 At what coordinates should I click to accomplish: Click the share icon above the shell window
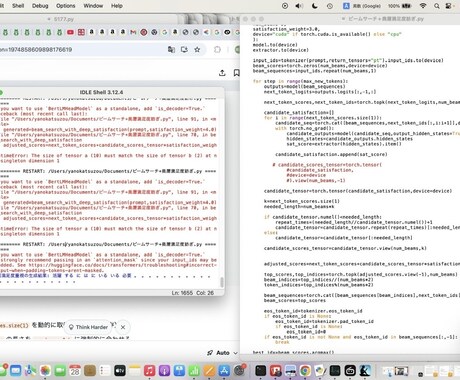222,73
